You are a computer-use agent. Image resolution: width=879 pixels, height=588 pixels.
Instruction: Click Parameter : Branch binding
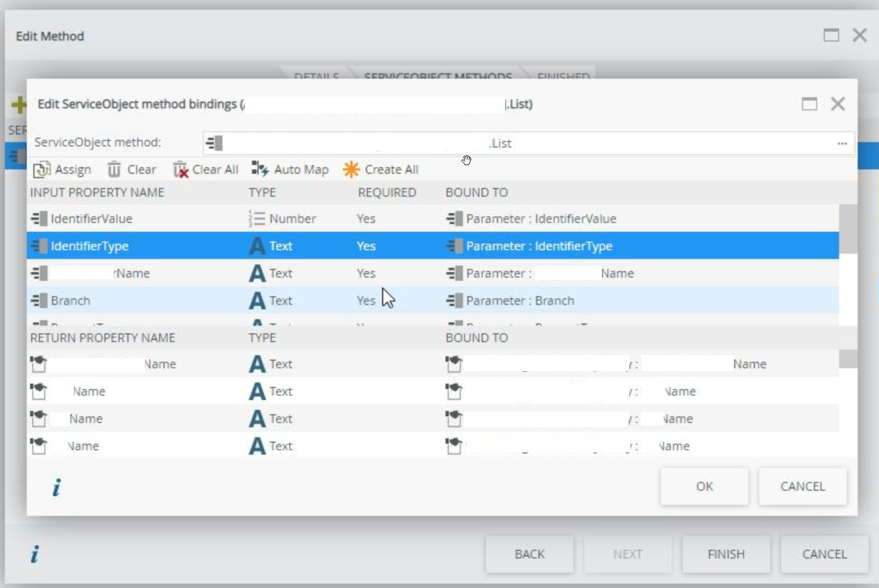(x=520, y=301)
